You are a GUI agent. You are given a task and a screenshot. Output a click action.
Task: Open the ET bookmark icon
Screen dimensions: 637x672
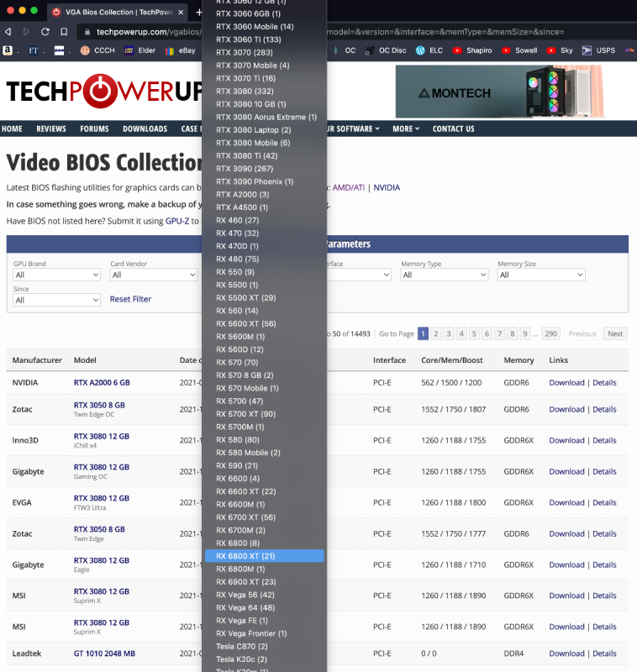34,50
